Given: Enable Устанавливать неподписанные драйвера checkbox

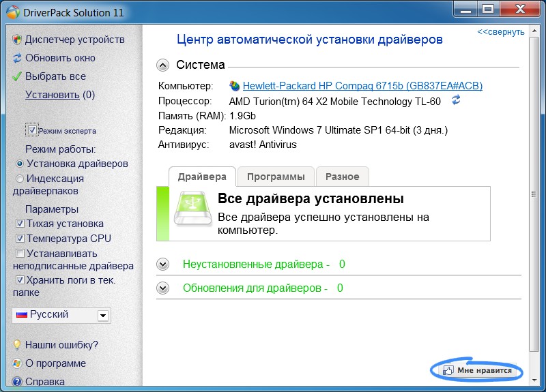Looking at the screenshot, I should (20, 254).
